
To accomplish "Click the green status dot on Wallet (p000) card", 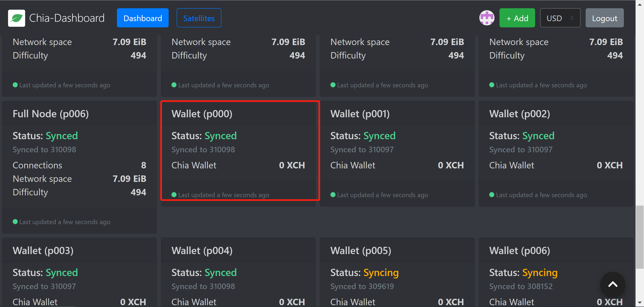I will (x=174, y=195).
